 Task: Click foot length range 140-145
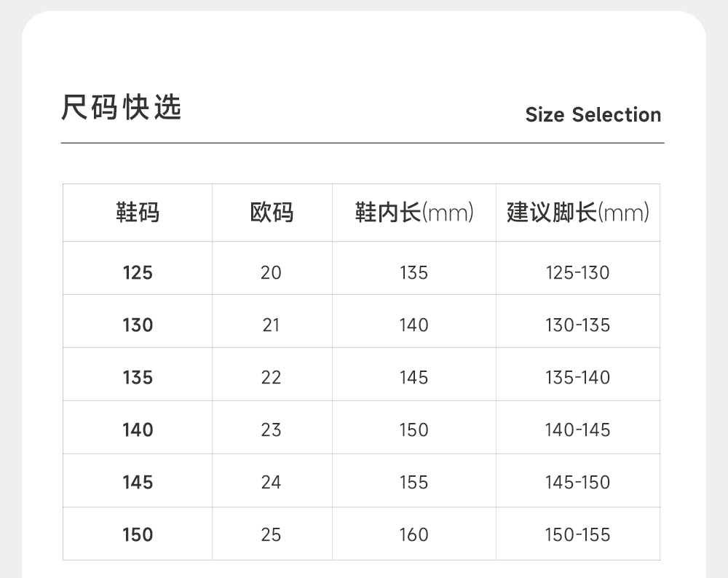(577, 429)
